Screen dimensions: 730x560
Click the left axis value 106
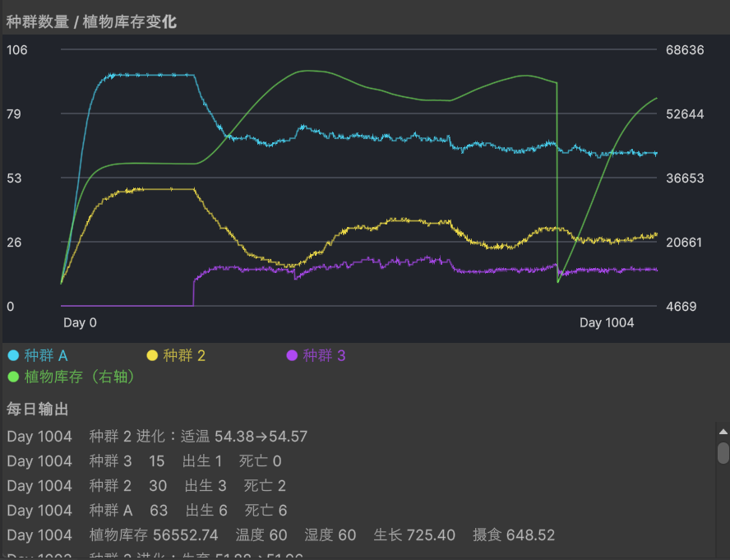[16, 50]
